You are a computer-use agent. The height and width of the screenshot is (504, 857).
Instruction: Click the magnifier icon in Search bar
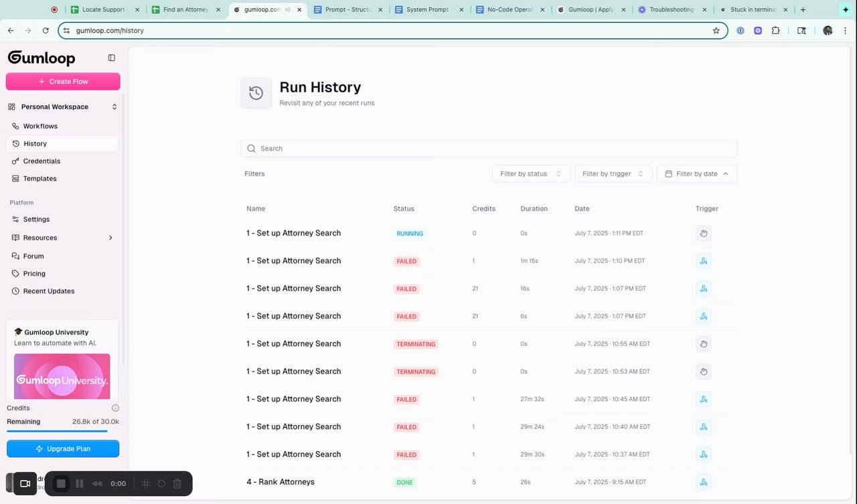pyautogui.click(x=252, y=149)
